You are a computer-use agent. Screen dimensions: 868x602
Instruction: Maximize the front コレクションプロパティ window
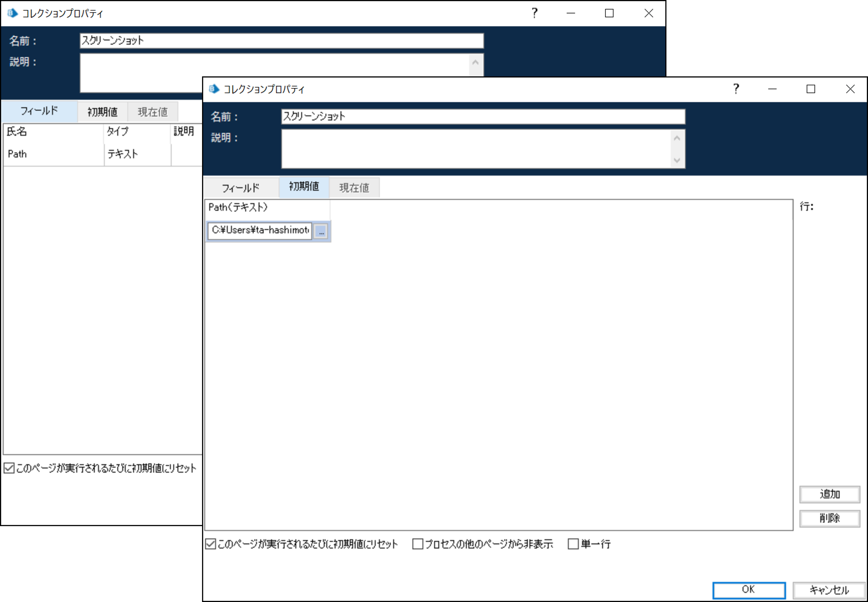pos(811,89)
